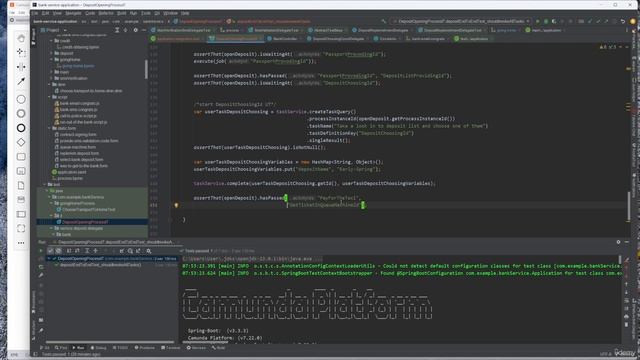Create a data object reference from the palette

[21, 185]
